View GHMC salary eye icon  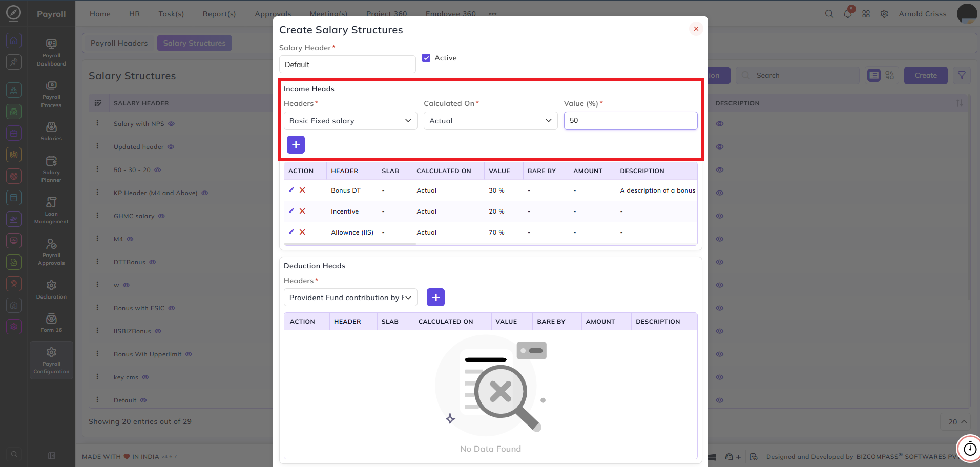(x=161, y=216)
